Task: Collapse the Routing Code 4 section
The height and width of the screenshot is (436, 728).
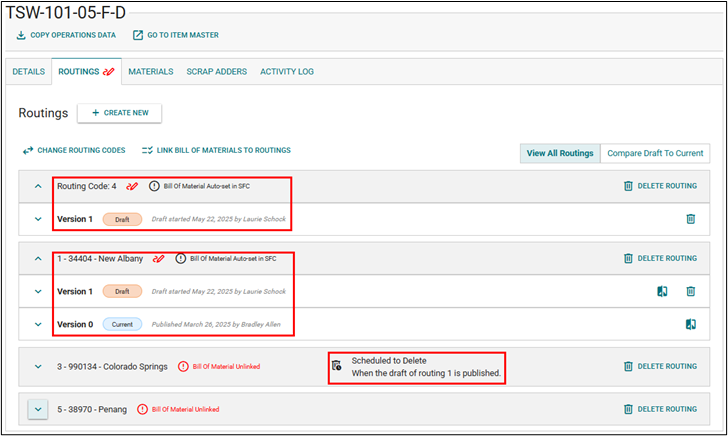Action: tap(38, 186)
